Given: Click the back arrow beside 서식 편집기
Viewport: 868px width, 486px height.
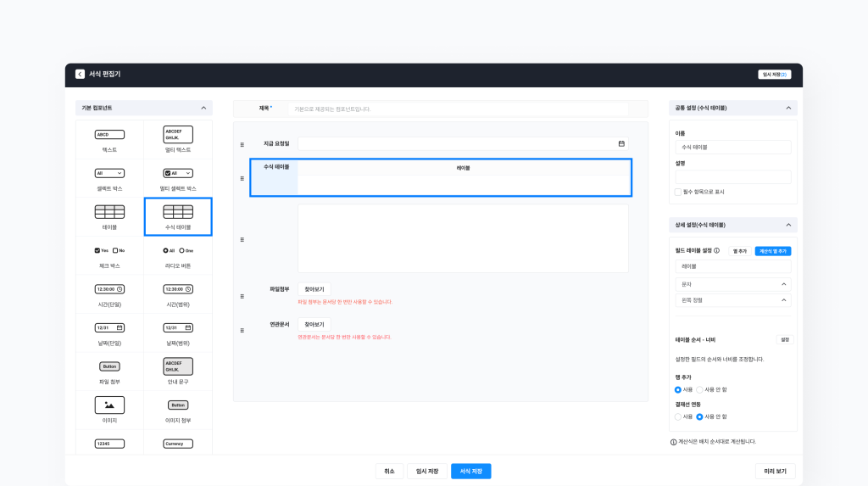Looking at the screenshot, I should click(x=80, y=75).
